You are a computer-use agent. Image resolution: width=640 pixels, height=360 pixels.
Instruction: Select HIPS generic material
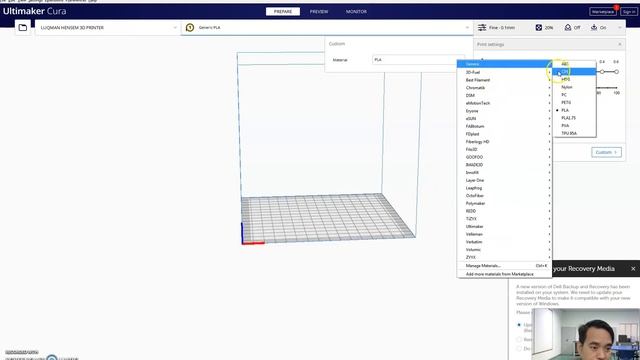pyautogui.click(x=575, y=79)
